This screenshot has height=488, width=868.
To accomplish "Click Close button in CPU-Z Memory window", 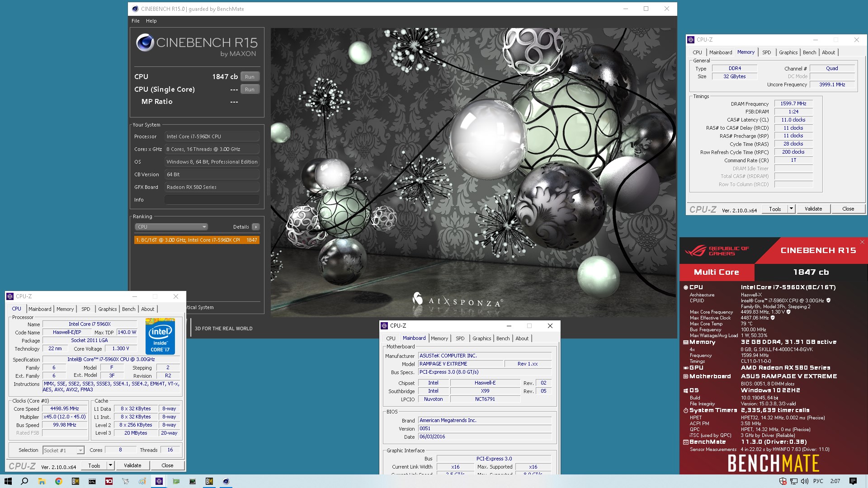I will [848, 209].
